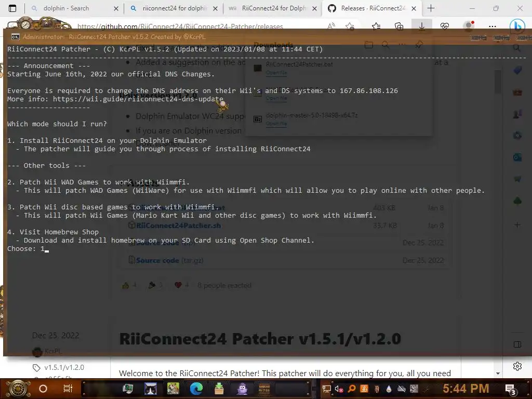Open the Collections icon in Edge toolbar
This screenshot has width=532, height=399.
(399, 26)
